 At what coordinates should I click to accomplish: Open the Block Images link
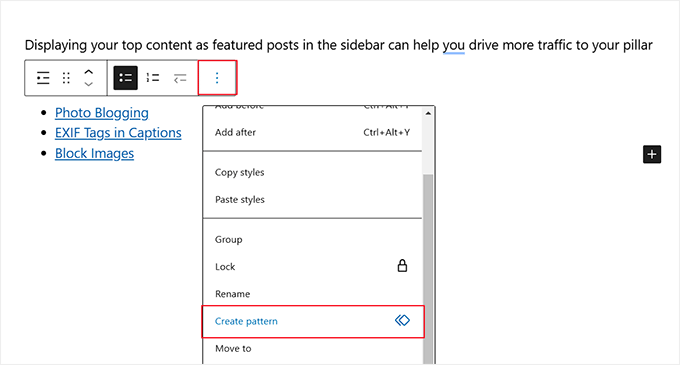[94, 153]
